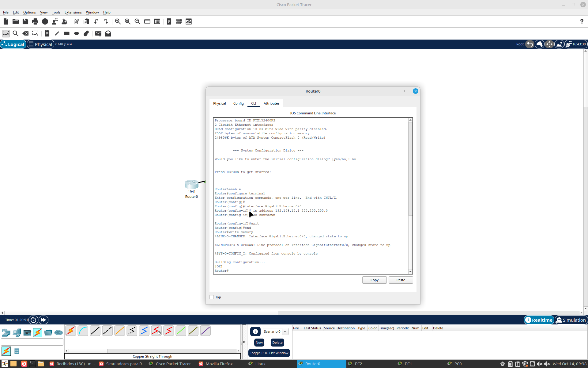This screenshot has width=588, height=368.
Task: Click the Copy button in CLI
Action: 374,280
